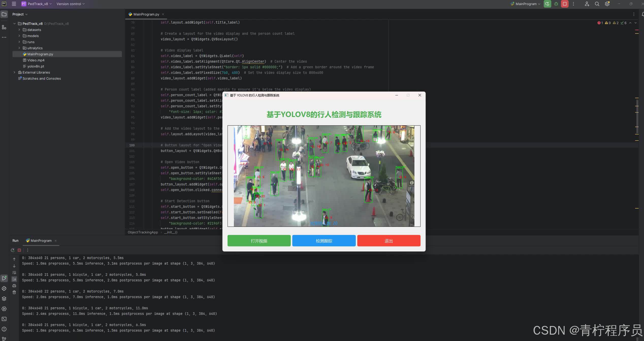The width and height of the screenshot is (644, 341).
Task: Click __init__() breadcrumb
Action: [170, 232]
